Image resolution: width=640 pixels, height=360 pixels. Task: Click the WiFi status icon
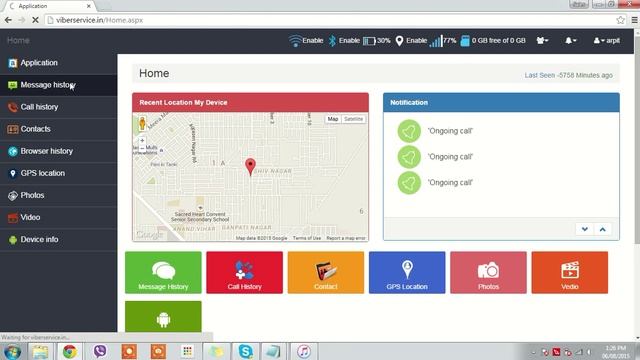click(x=295, y=41)
